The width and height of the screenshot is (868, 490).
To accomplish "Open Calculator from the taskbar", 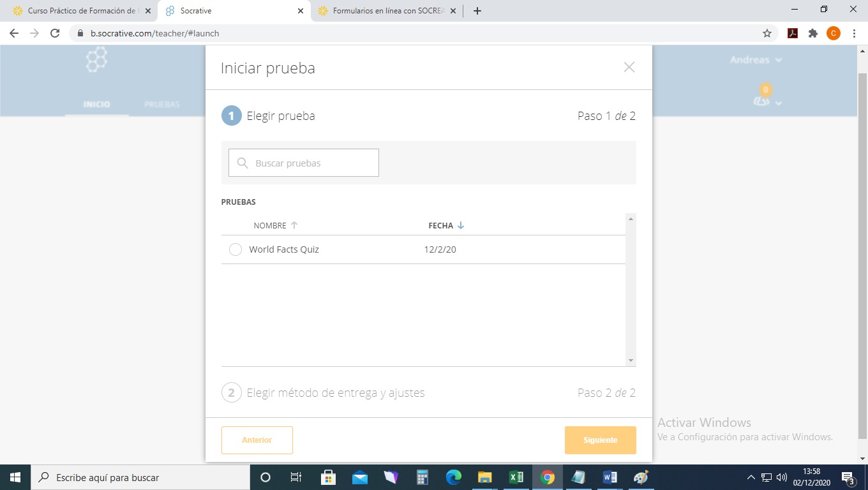I will [422, 477].
